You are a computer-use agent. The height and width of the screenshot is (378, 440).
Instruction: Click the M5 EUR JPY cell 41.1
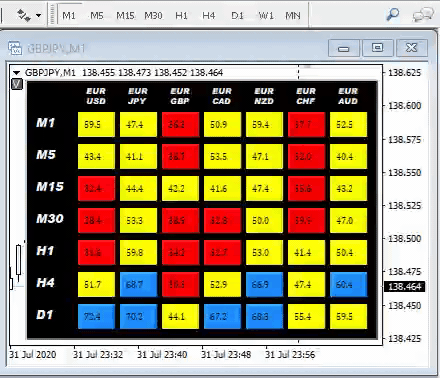coord(138,156)
